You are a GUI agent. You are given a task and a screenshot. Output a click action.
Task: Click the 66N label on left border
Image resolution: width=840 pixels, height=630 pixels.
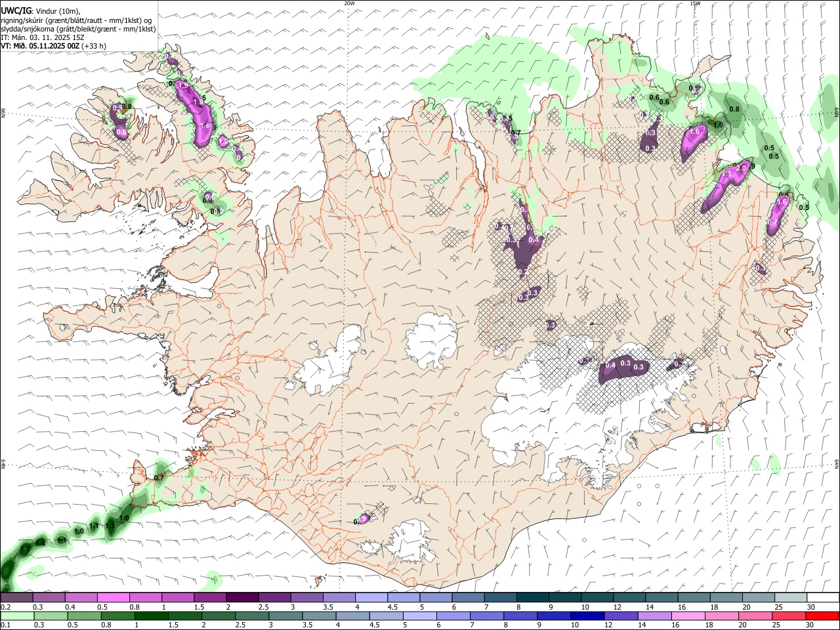tap(3, 113)
